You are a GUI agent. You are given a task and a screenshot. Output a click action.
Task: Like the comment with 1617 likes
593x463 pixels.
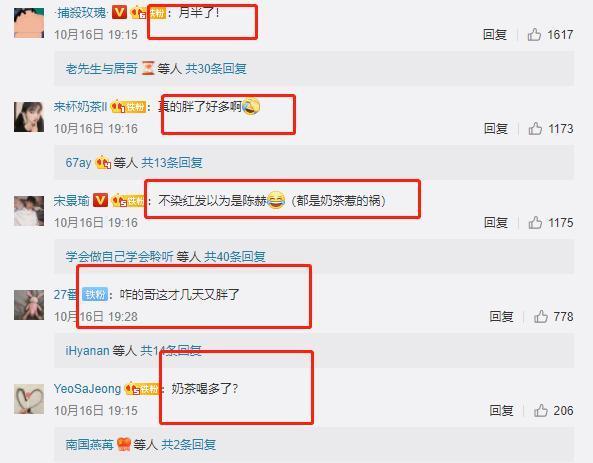click(x=534, y=35)
